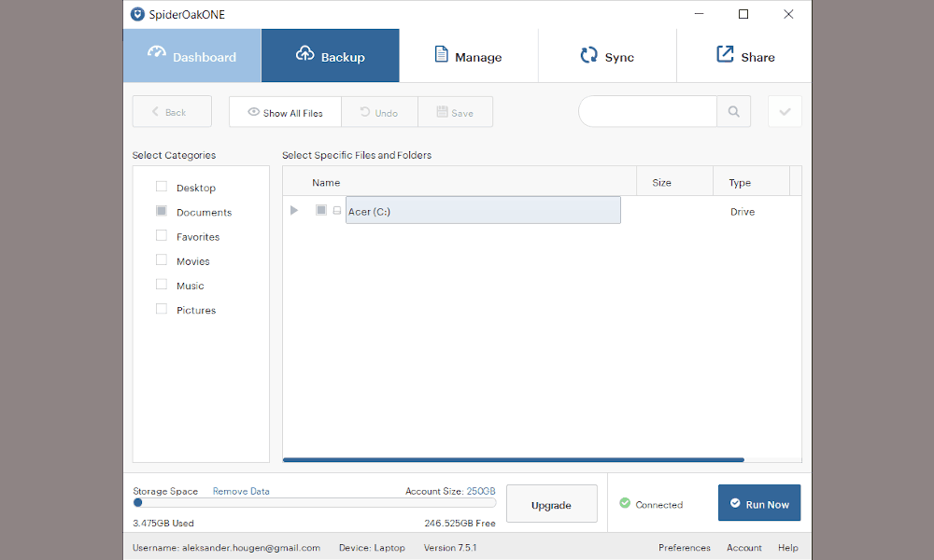Click the Share export arrow icon
The image size is (934, 560).
click(725, 53)
